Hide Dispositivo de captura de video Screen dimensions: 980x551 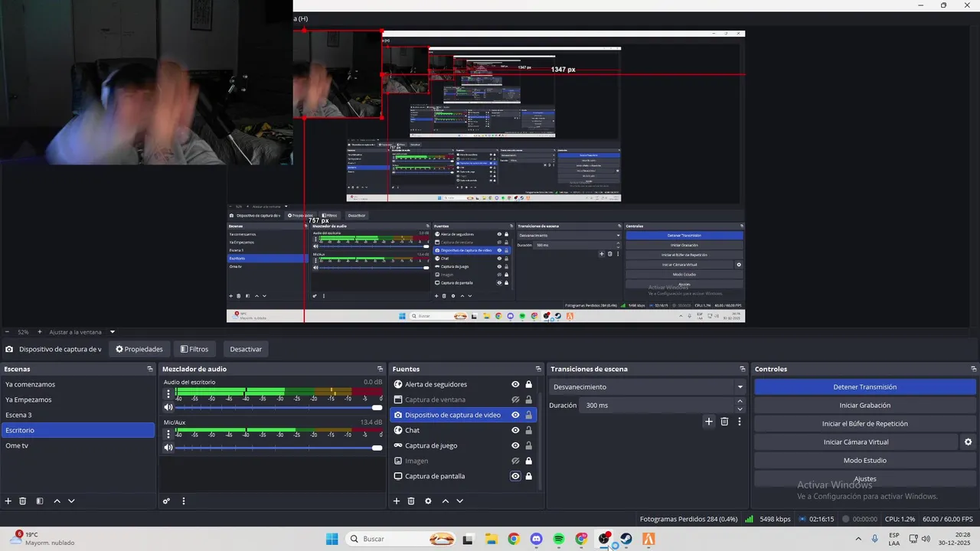tap(515, 415)
